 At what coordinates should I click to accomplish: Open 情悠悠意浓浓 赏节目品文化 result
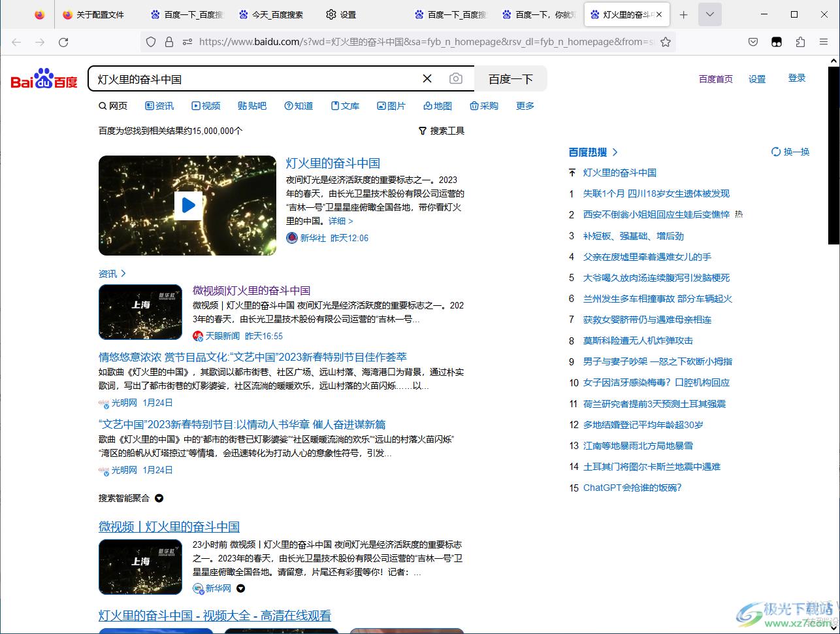click(x=253, y=357)
